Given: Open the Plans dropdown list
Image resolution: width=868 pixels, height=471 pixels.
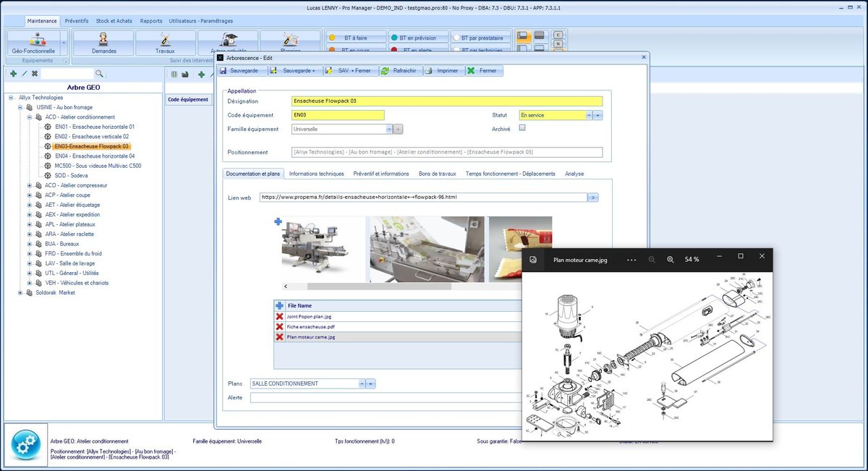Looking at the screenshot, I should [x=362, y=383].
